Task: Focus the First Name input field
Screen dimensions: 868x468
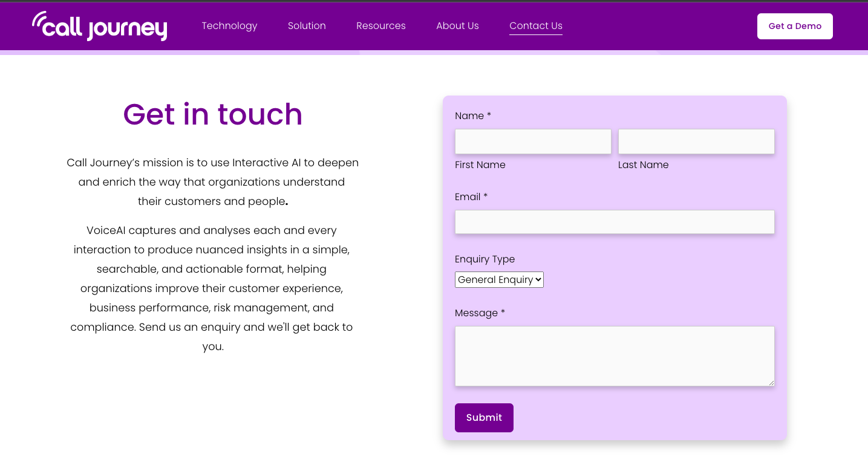Action: point(533,141)
